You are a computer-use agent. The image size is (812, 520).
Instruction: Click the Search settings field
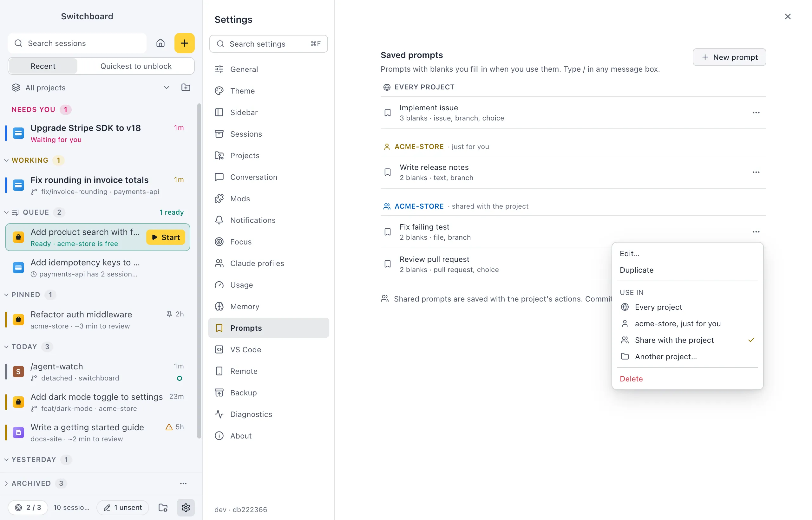click(x=269, y=44)
